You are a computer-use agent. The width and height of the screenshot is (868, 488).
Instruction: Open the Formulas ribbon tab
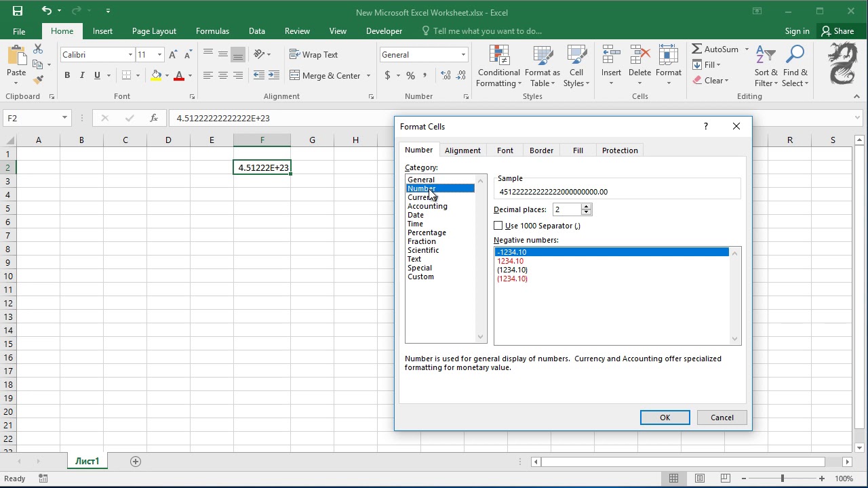(212, 31)
